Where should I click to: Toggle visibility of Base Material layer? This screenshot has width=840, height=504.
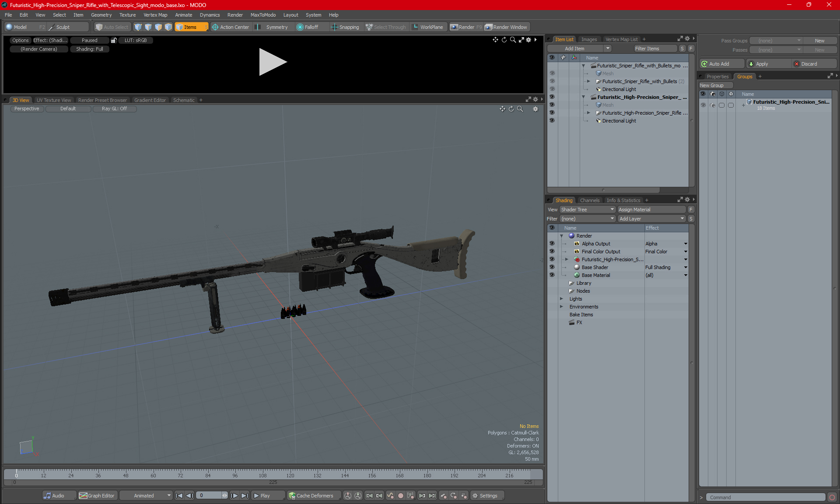pyautogui.click(x=552, y=275)
